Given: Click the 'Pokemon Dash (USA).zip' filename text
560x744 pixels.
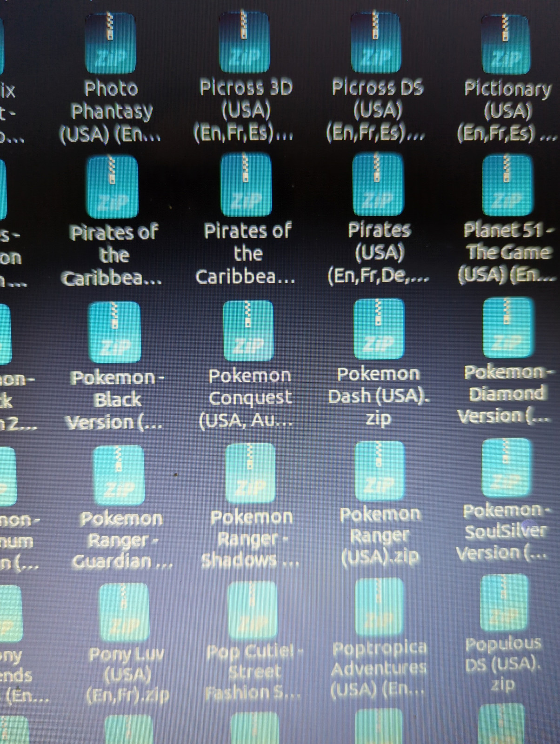Looking at the screenshot, I should tap(379, 396).
